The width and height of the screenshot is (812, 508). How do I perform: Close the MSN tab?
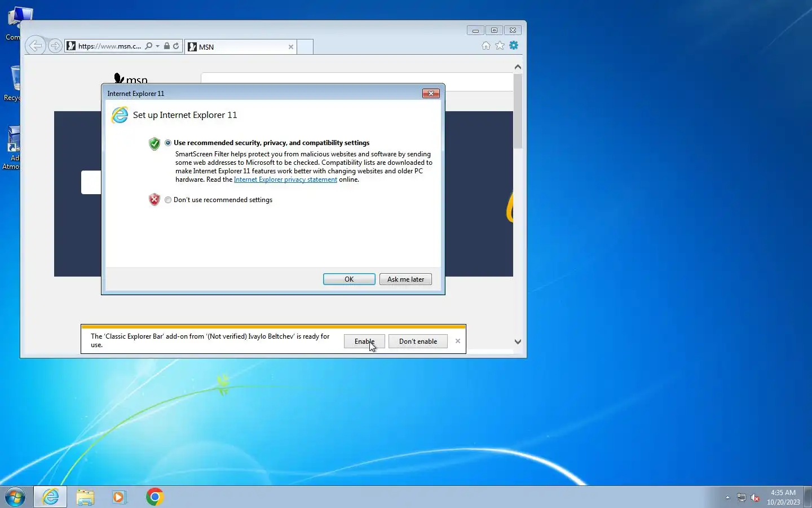[x=291, y=47]
